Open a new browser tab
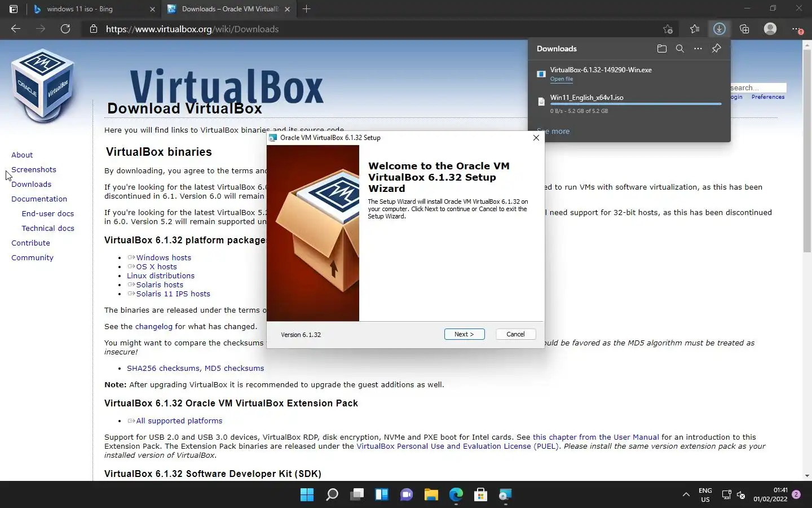Image resolution: width=812 pixels, height=508 pixels. [306, 9]
